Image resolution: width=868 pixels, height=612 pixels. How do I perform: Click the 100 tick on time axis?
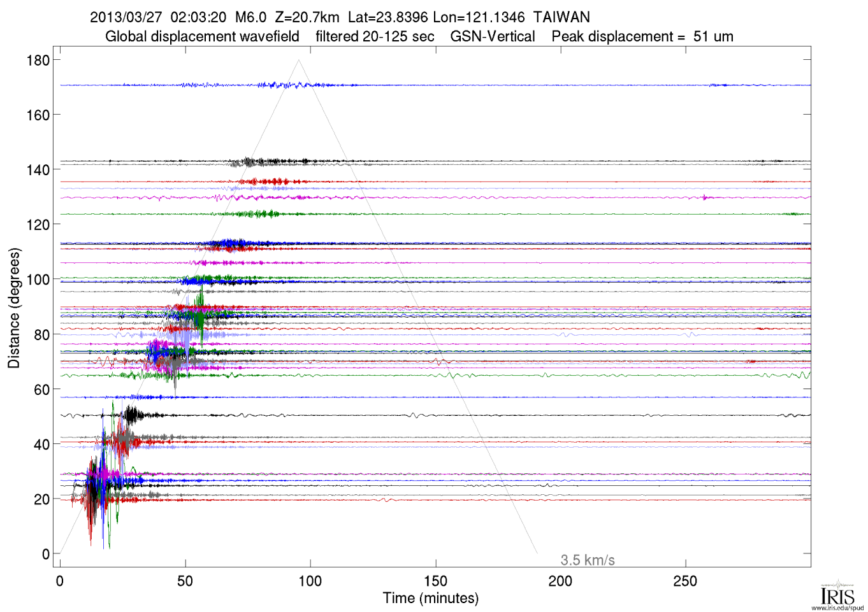pyautogui.click(x=310, y=581)
